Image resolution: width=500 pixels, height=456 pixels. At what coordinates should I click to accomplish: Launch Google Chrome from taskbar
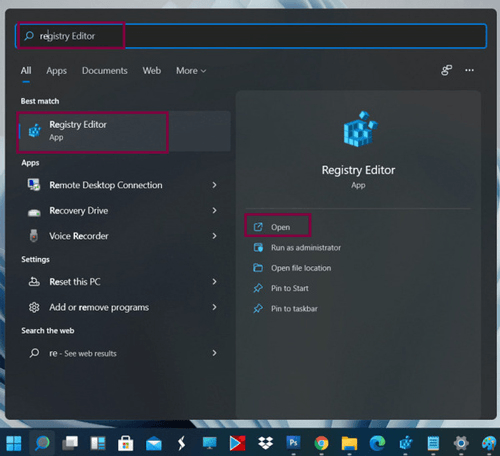[321, 443]
